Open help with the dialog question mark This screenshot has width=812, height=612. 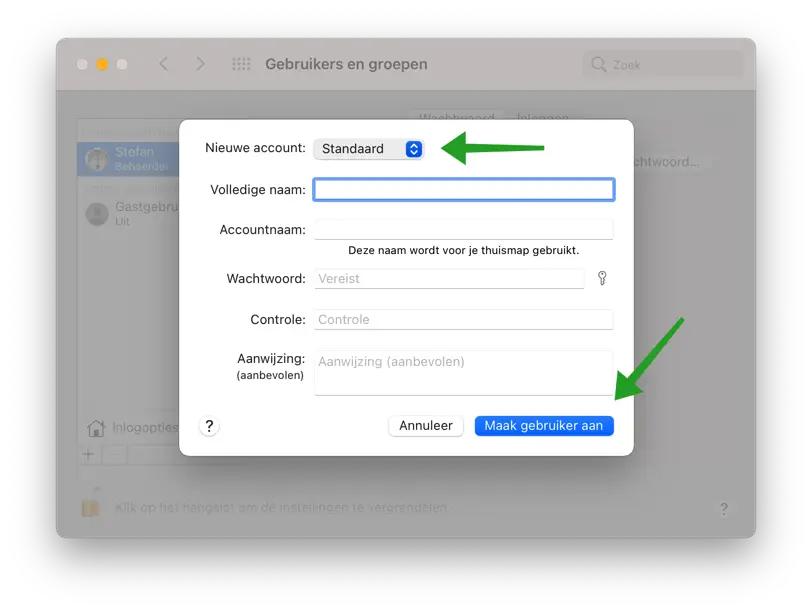coord(209,426)
